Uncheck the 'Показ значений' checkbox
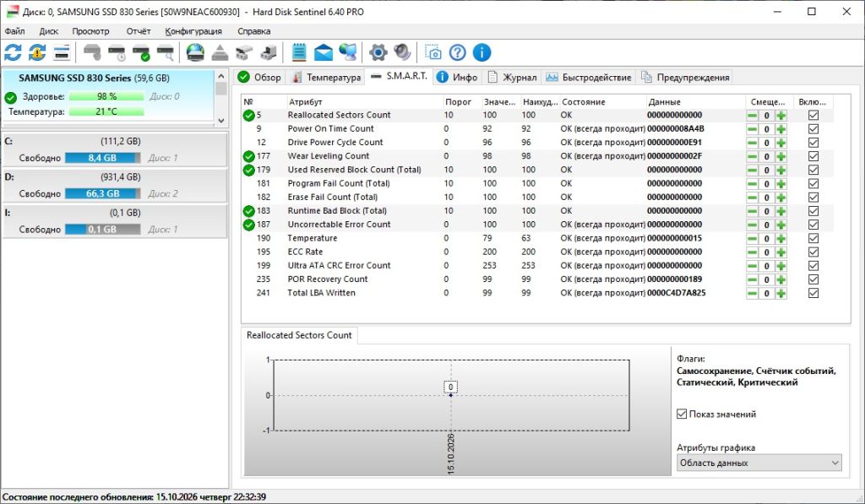The image size is (865, 504). tap(682, 415)
